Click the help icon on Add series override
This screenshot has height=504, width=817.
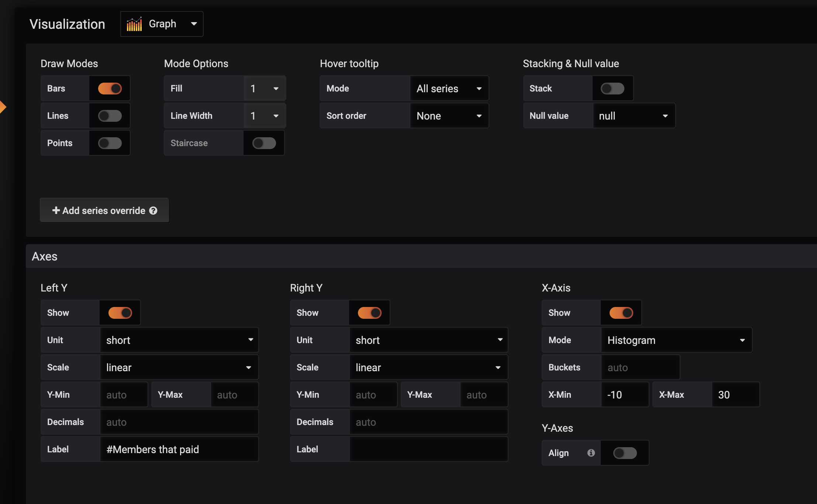(153, 210)
